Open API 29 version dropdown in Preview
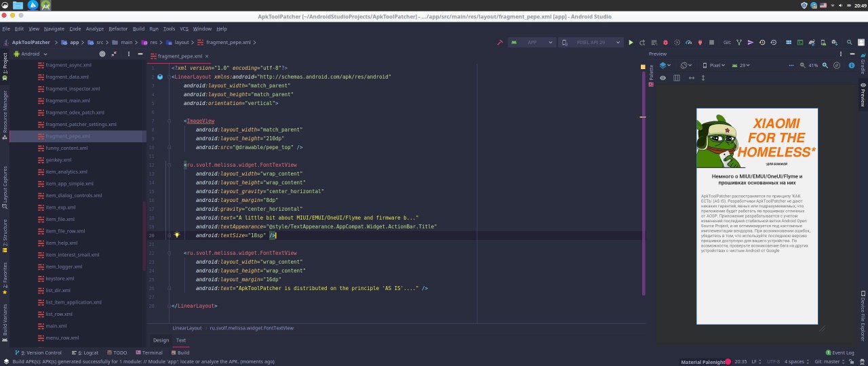This screenshot has width=868, height=366. click(741, 65)
